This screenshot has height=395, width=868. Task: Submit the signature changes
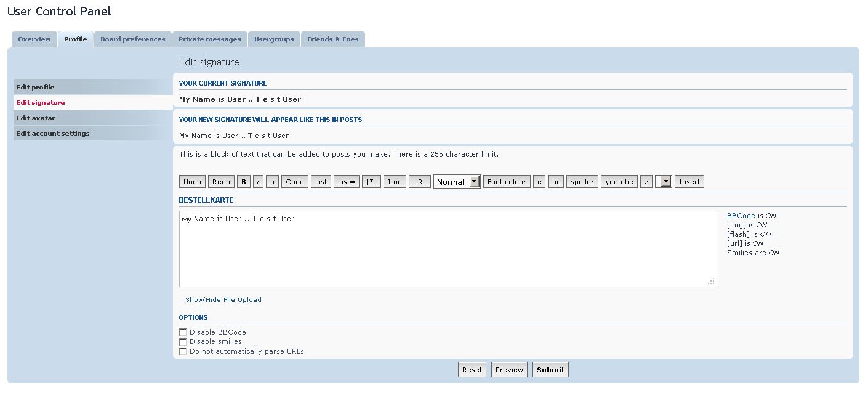tap(550, 370)
